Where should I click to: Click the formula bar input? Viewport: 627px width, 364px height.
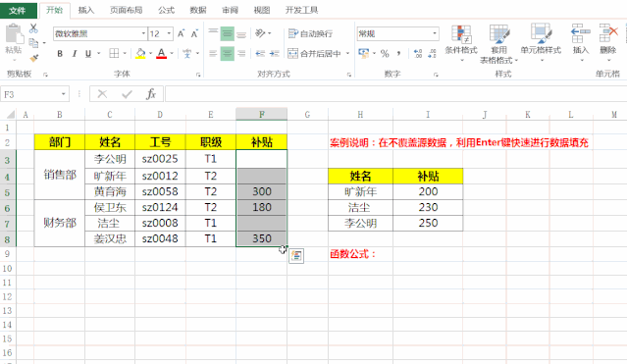(x=395, y=94)
